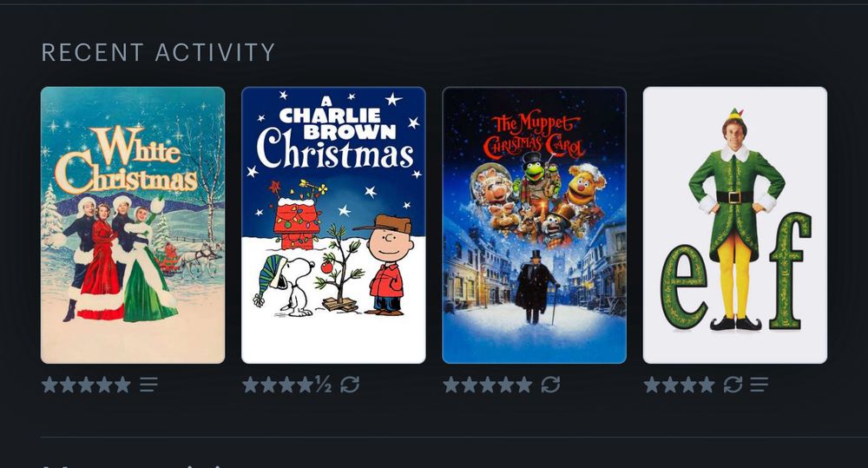This screenshot has width=868, height=468.
Task: View The Muppet Christmas Carol poster
Action: tap(534, 225)
